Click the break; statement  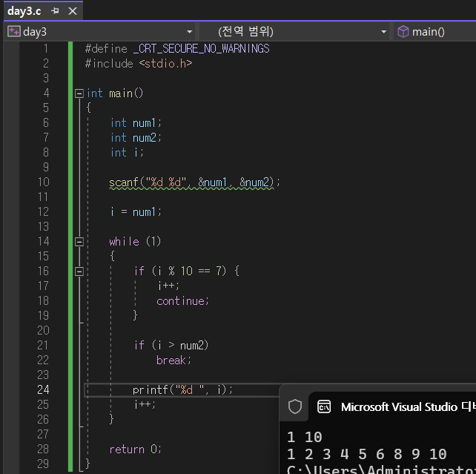pos(173,360)
